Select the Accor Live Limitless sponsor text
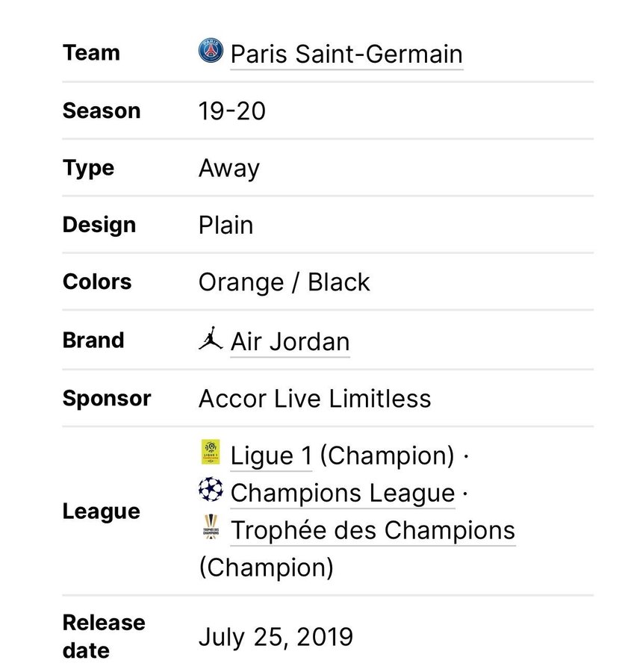625x672 pixels. point(315,399)
